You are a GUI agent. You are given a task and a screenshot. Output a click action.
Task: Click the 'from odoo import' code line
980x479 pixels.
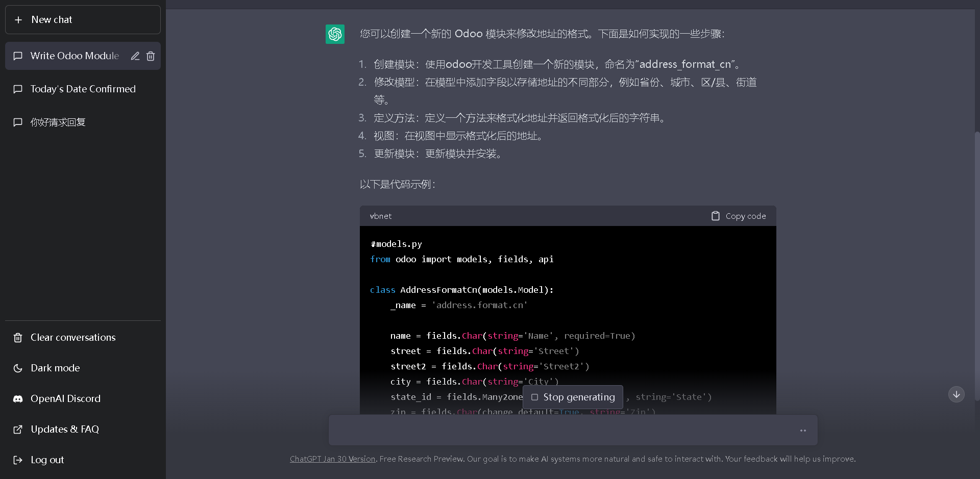click(462, 260)
